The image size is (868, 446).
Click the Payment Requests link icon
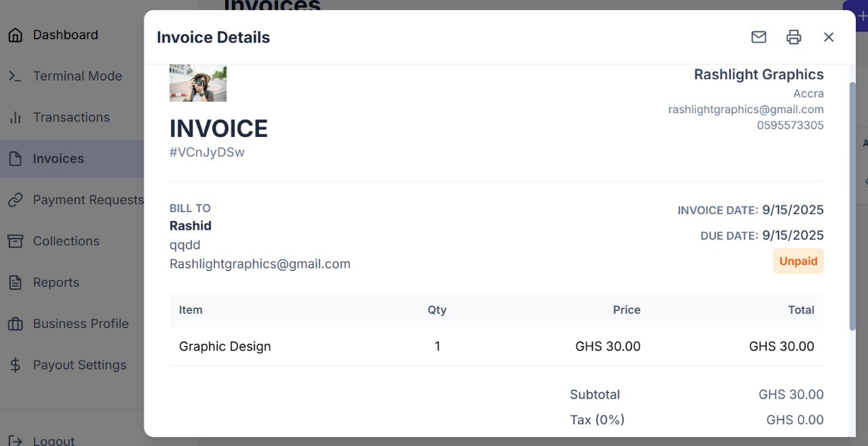pos(15,200)
